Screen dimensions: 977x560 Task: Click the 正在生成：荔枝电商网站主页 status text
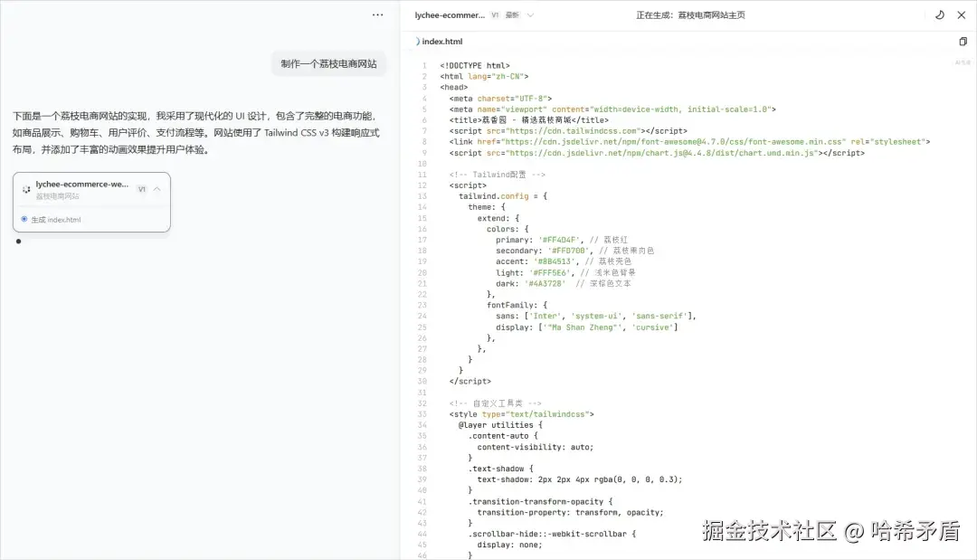pos(690,15)
